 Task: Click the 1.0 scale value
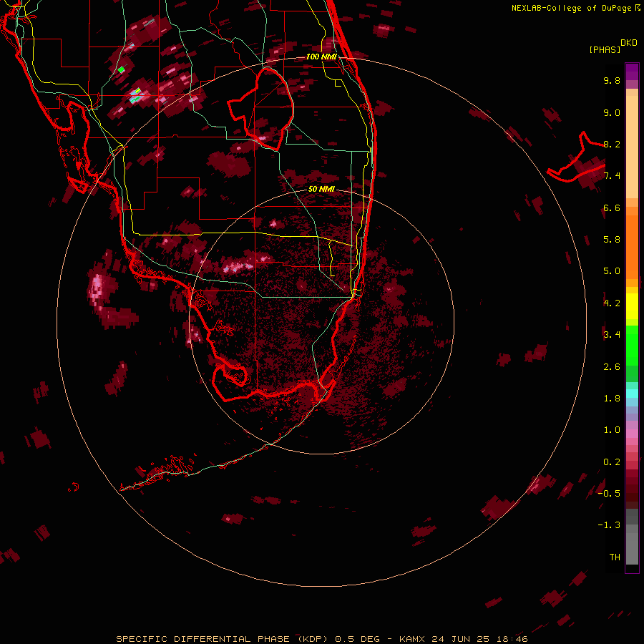point(612,429)
